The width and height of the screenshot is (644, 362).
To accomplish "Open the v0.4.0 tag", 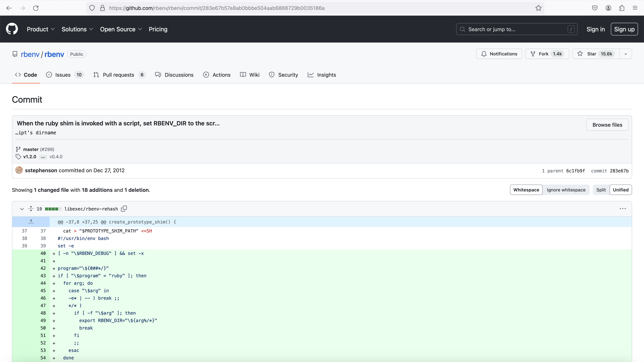I will (x=56, y=157).
